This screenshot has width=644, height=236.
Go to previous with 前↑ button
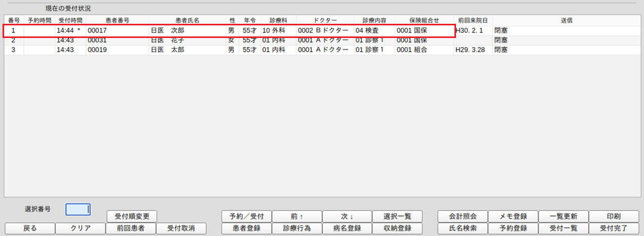(x=297, y=216)
